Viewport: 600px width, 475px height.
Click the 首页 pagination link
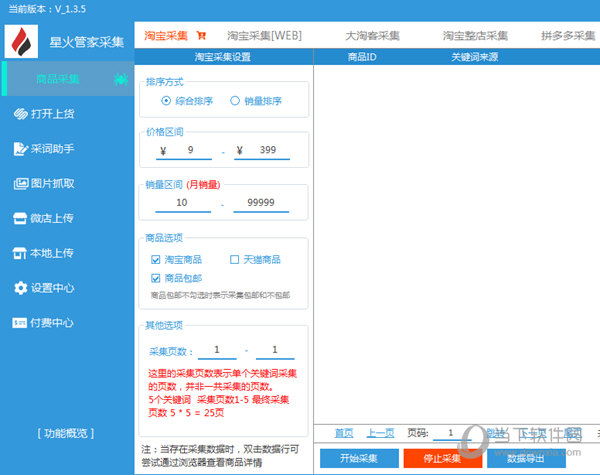click(344, 433)
